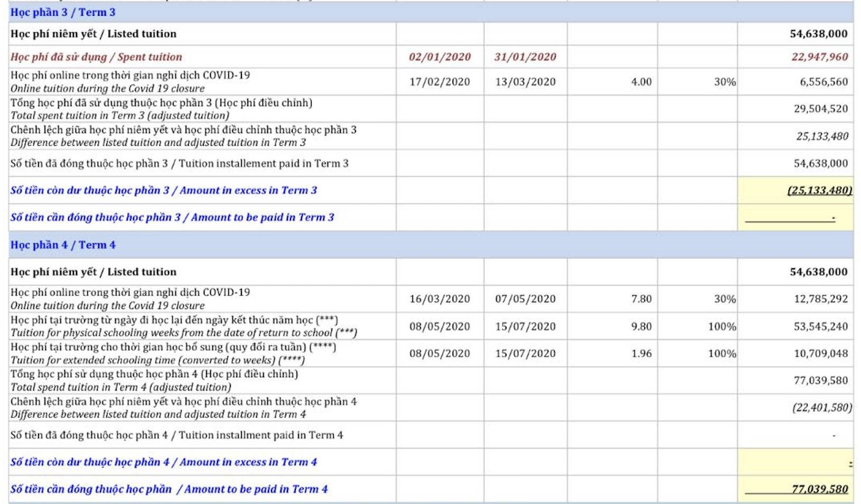Select the amount 53,545,240 cell

[820, 326]
